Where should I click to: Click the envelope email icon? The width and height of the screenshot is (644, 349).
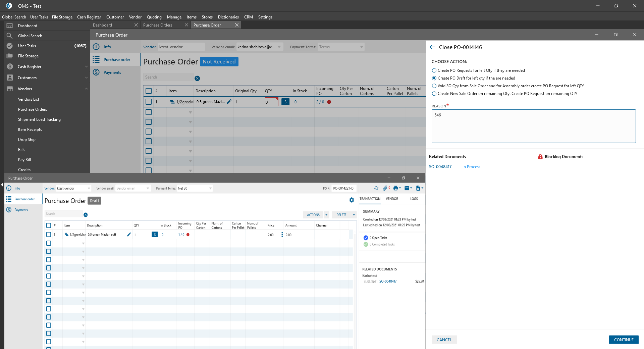pos(407,188)
